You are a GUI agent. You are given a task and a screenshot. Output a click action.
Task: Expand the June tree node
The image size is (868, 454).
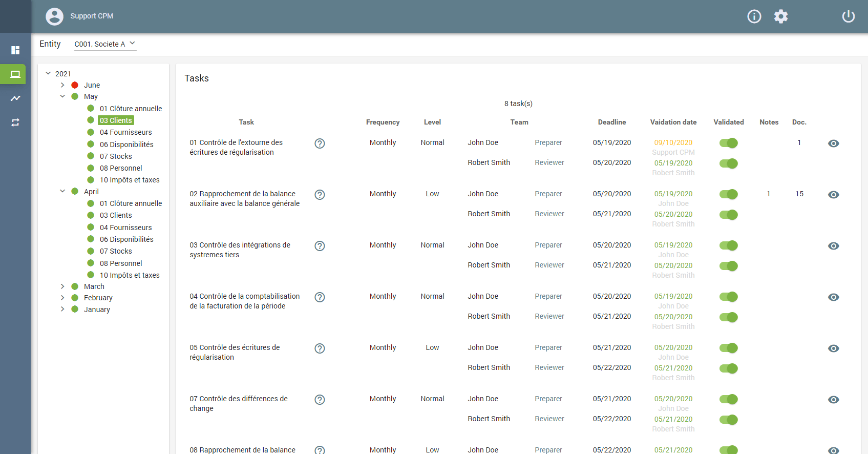click(62, 85)
